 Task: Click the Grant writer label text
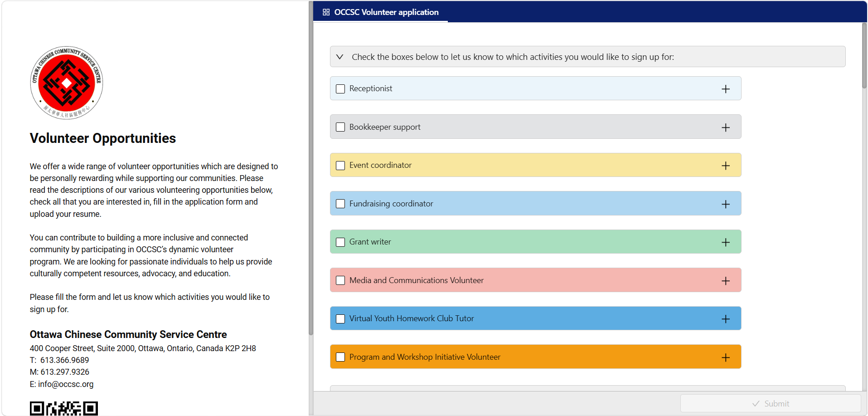[x=370, y=242]
